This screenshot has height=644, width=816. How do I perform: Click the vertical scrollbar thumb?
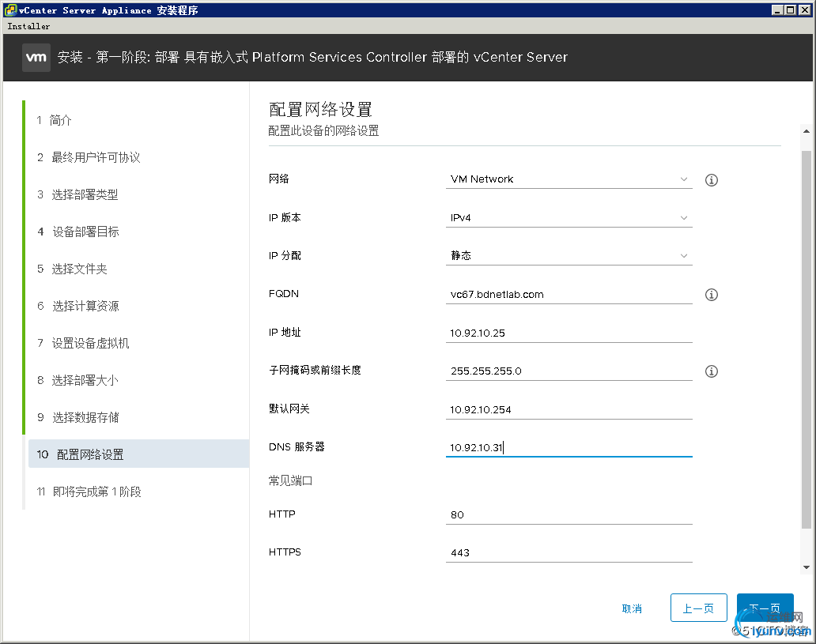[x=806, y=339]
